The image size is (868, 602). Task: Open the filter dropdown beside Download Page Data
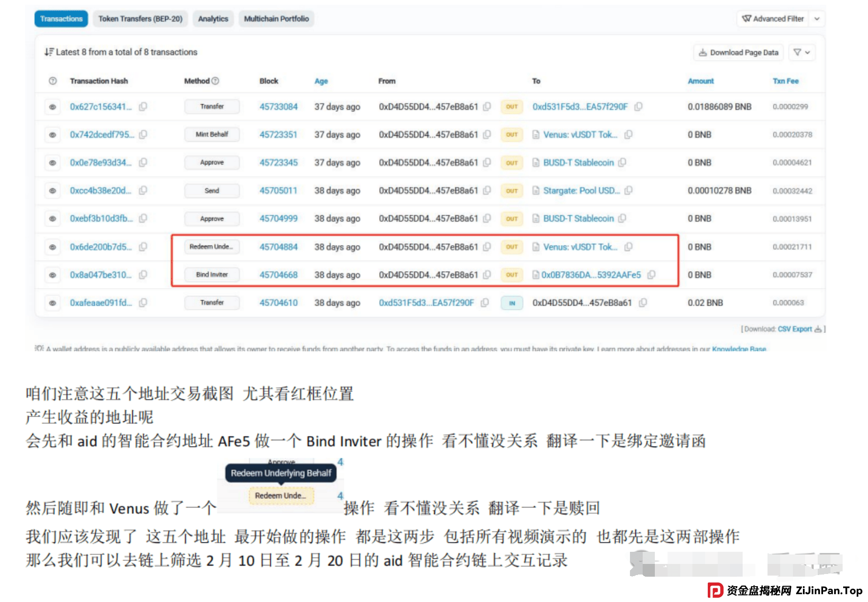802,52
